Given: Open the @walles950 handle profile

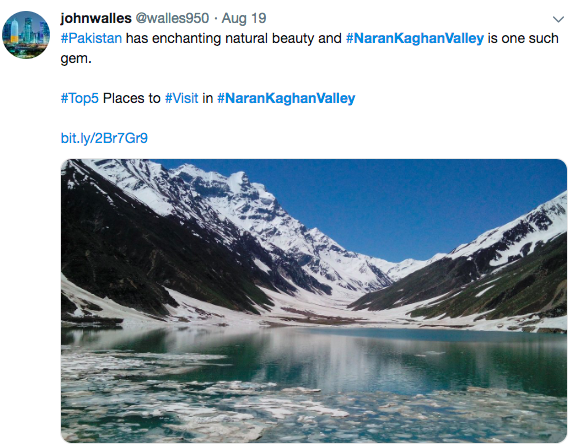Looking at the screenshot, I should click(x=172, y=18).
